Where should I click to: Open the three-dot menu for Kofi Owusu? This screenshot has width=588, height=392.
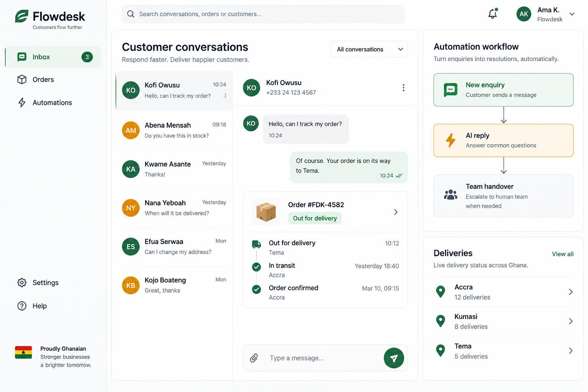click(403, 88)
